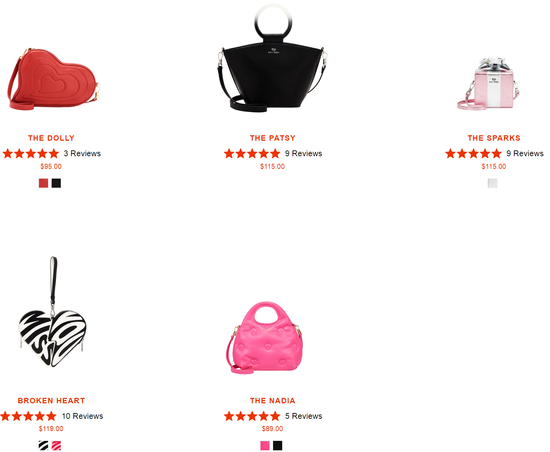Open The Dolly product title link
The height and width of the screenshot is (452, 550).
coord(51,138)
